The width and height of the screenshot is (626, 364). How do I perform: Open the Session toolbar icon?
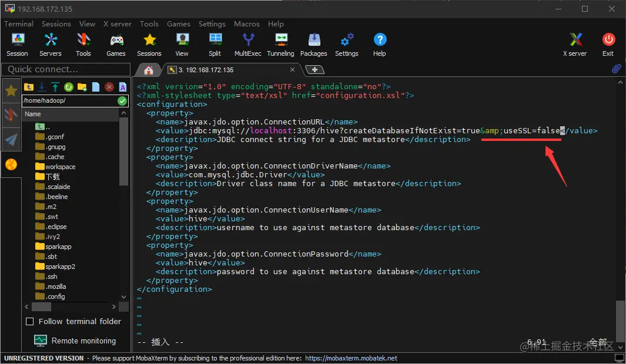coord(17,45)
